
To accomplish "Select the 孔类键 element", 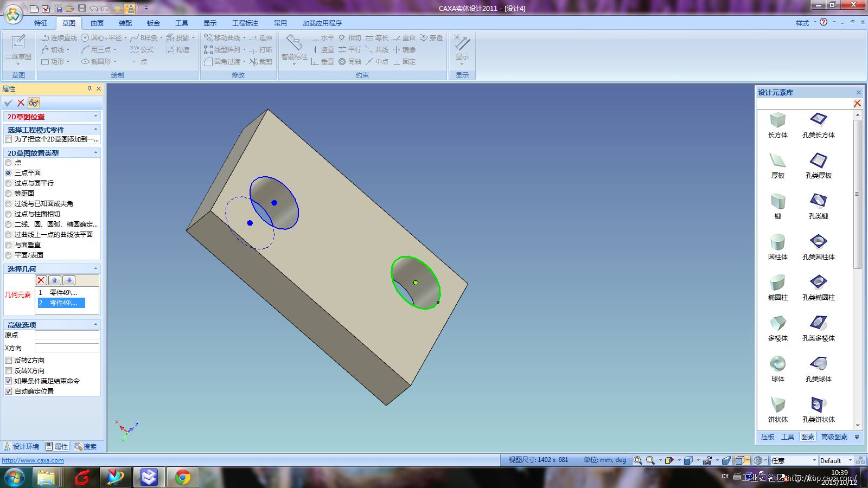I will click(x=819, y=206).
